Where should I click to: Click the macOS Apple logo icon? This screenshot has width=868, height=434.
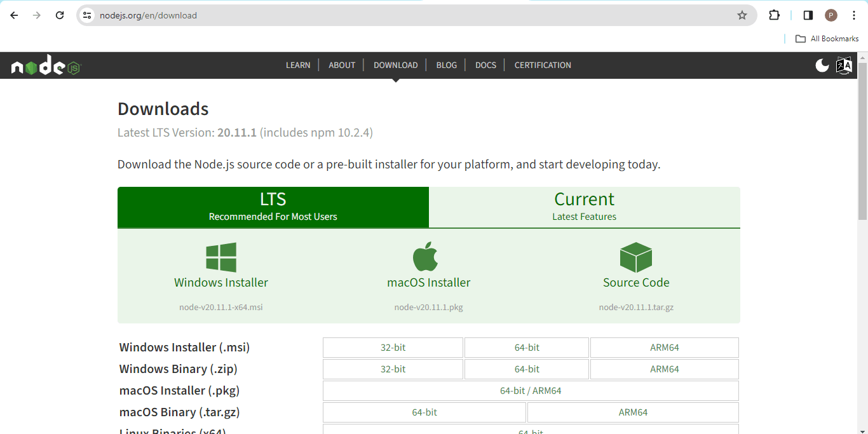click(x=426, y=257)
